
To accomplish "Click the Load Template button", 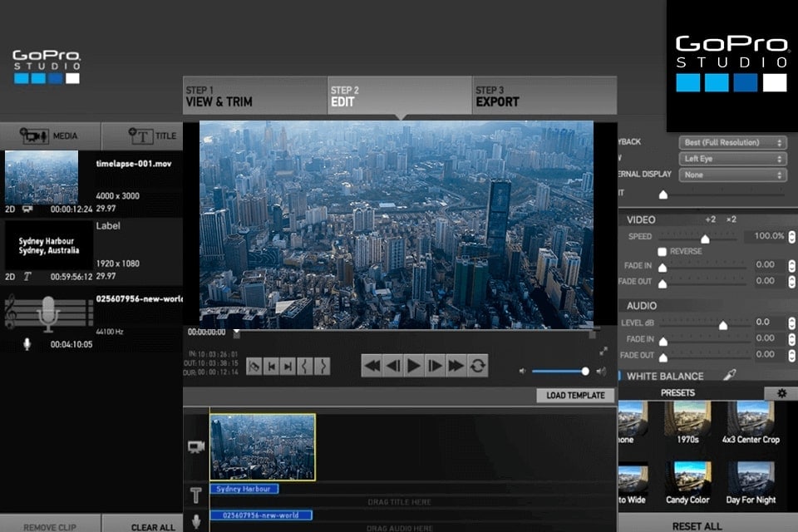I will click(x=575, y=396).
